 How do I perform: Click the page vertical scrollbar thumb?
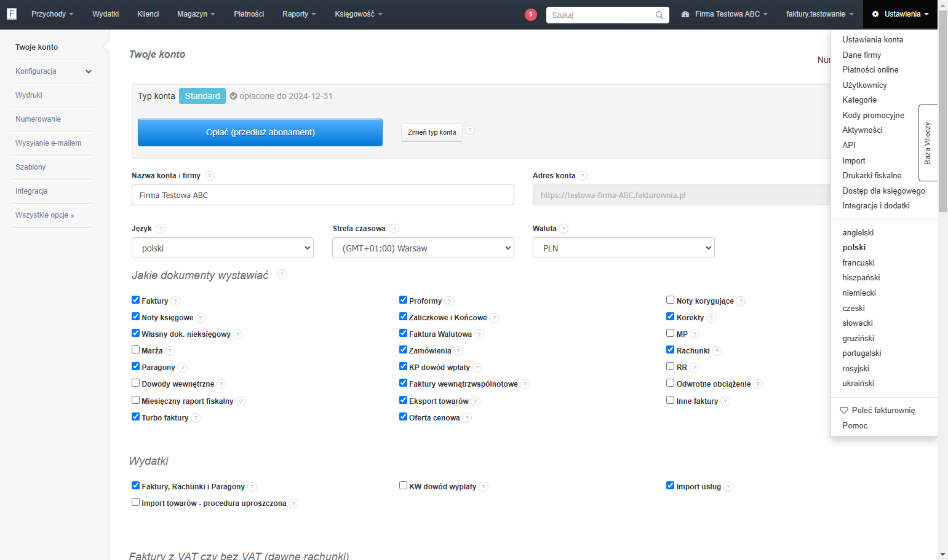(x=942, y=111)
